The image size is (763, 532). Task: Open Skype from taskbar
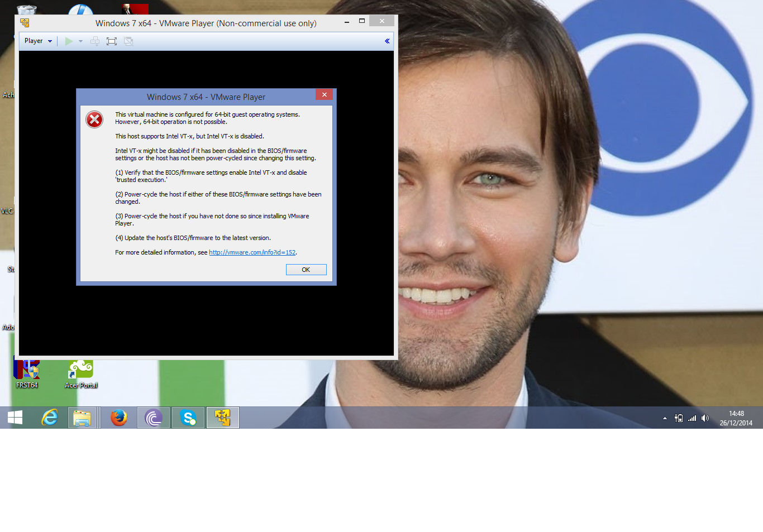point(188,418)
